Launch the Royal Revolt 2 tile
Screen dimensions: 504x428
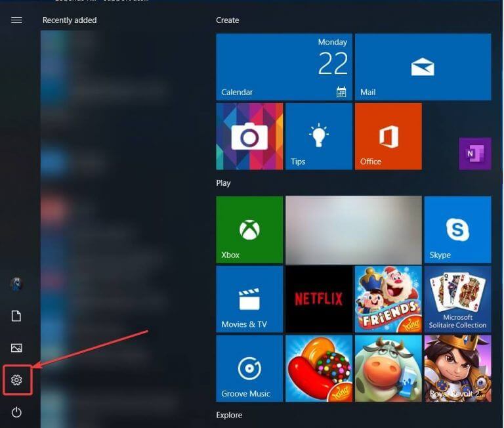(457, 368)
